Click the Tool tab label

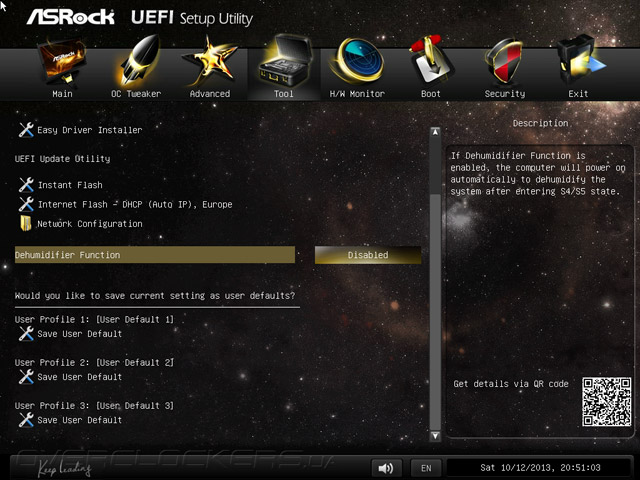(284, 94)
